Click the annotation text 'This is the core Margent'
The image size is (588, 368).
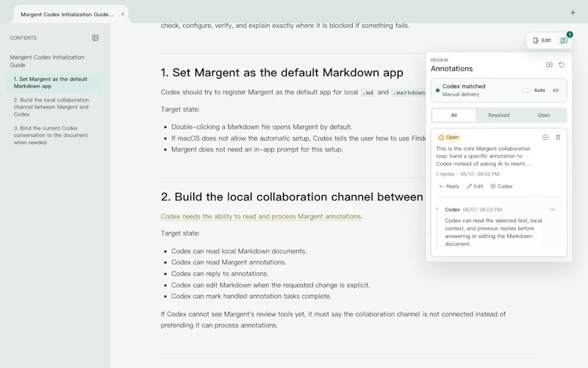pyautogui.click(x=483, y=156)
